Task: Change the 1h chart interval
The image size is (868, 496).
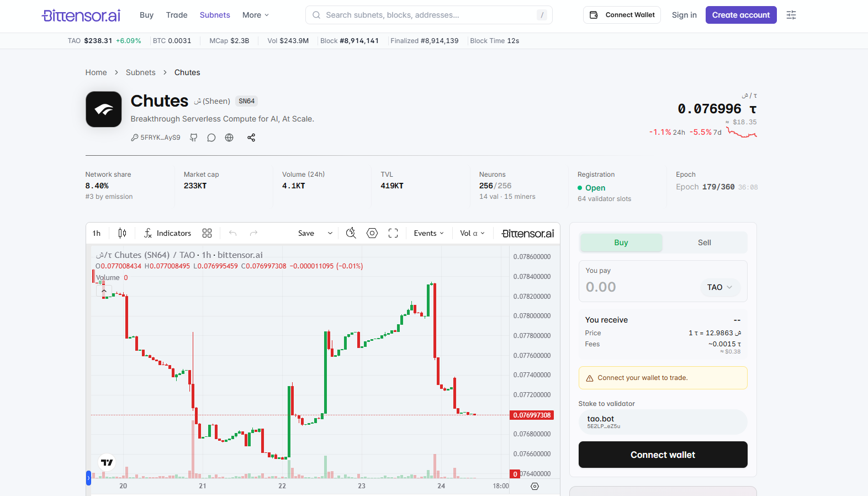Action: 97,233
